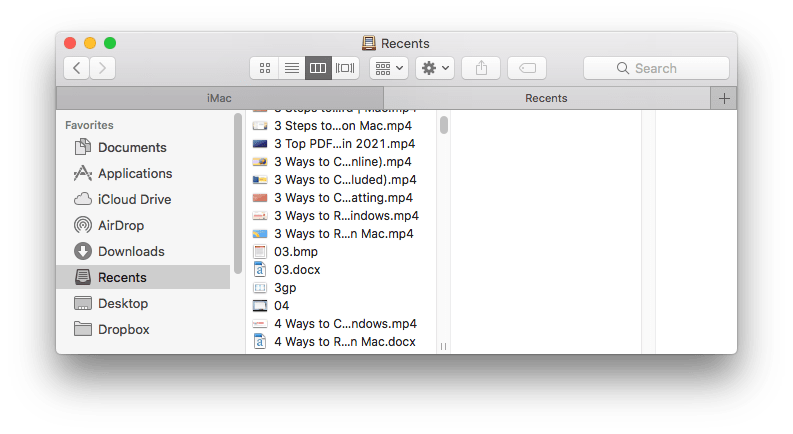The width and height of the screenshot is (793, 434).
Task: Click the Edit Tags toolbar button
Action: pyautogui.click(x=527, y=68)
